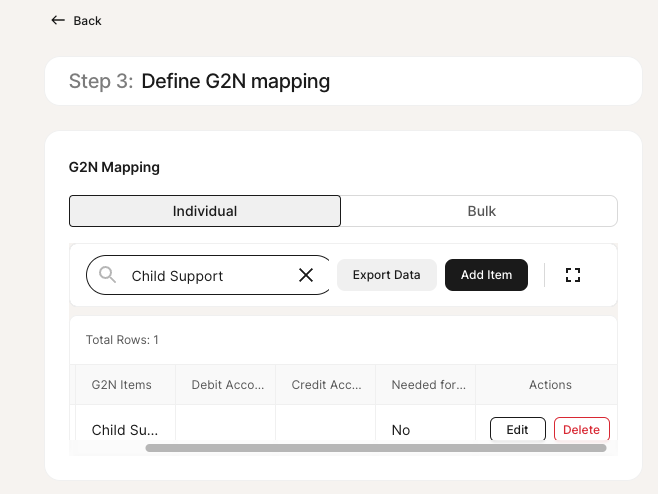
Task: Click the Export Data button
Action: point(386,275)
